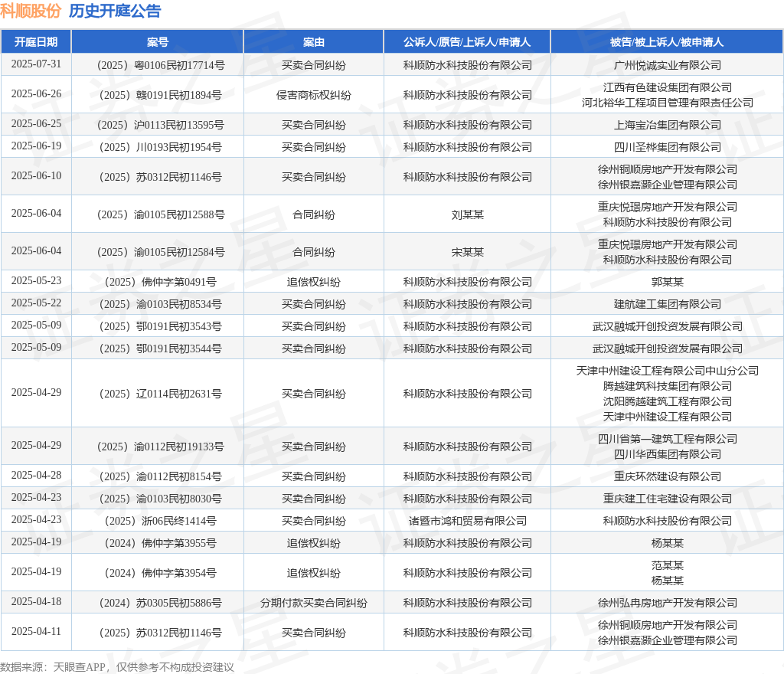
Task: Select case number 浙06民终1414号
Action: (x=161, y=521)
